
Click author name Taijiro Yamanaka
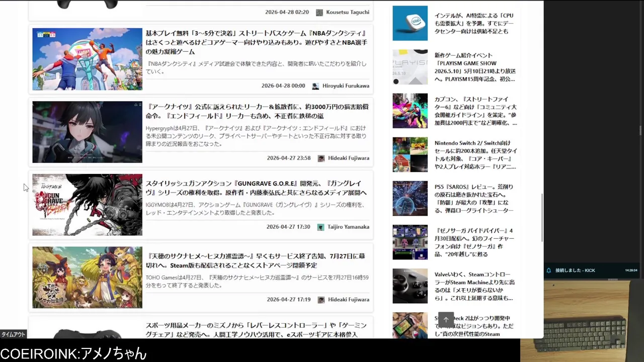click(349, 227)
